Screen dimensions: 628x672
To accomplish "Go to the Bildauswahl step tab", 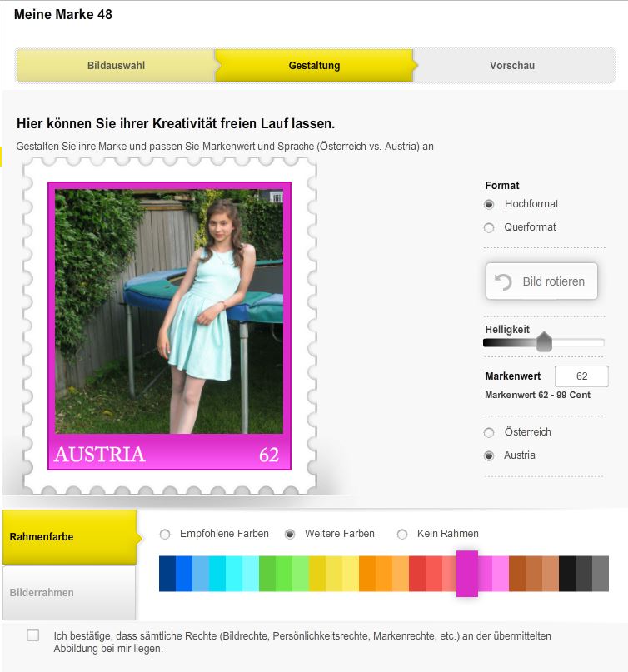I will coord(116,66).
